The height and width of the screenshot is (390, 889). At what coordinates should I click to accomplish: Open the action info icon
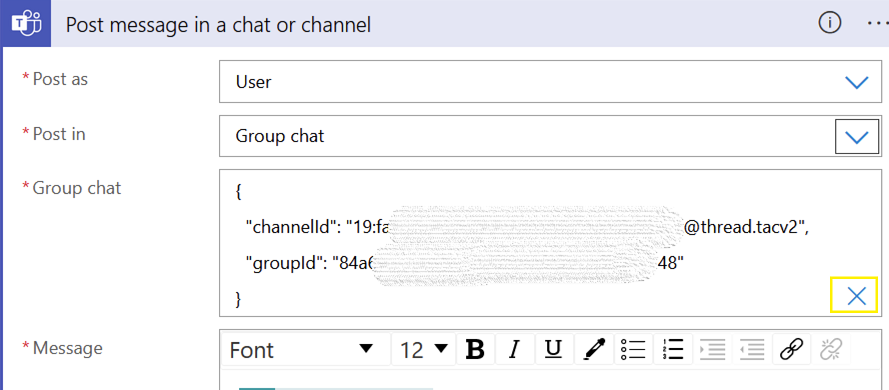(829, 23)
